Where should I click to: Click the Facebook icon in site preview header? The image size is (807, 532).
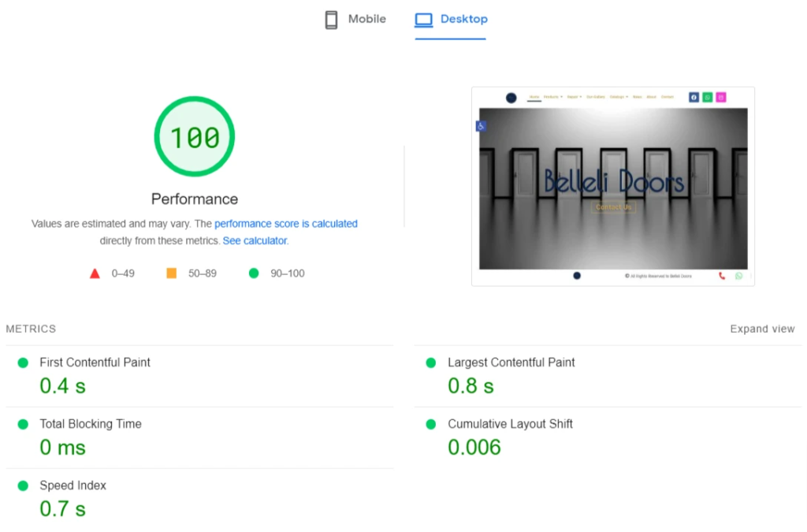click(694, 97)
